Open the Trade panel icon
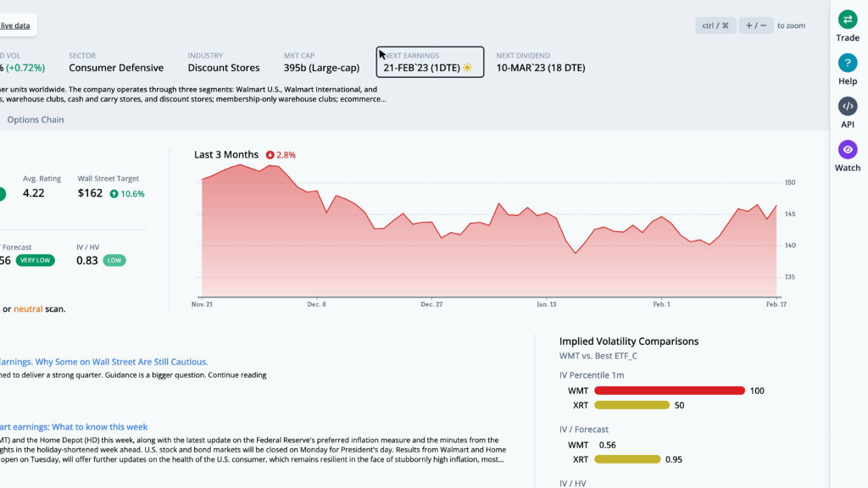Viewport: 868px width, 488px height. [x=848, y=19]
